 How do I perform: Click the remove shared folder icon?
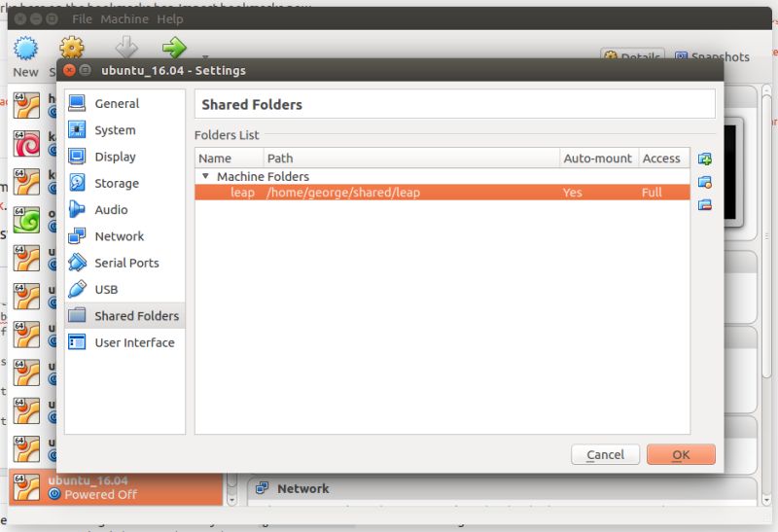(x=704, y=204)
